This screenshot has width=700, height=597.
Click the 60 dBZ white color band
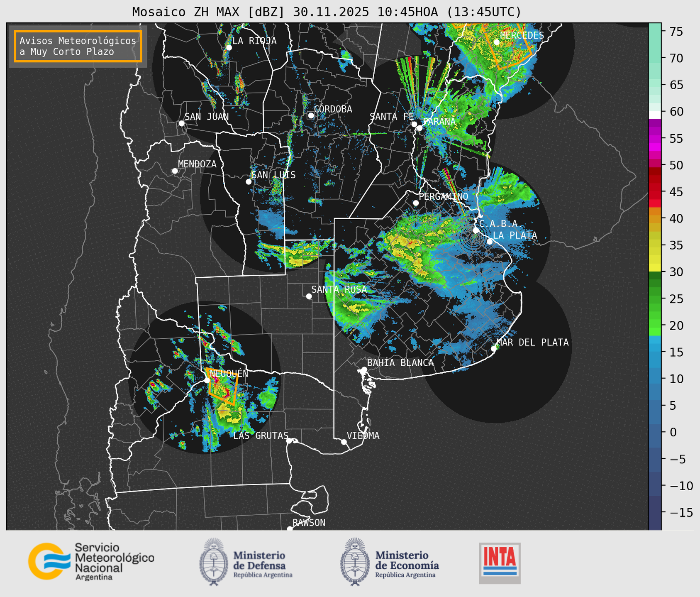[654, 115]
